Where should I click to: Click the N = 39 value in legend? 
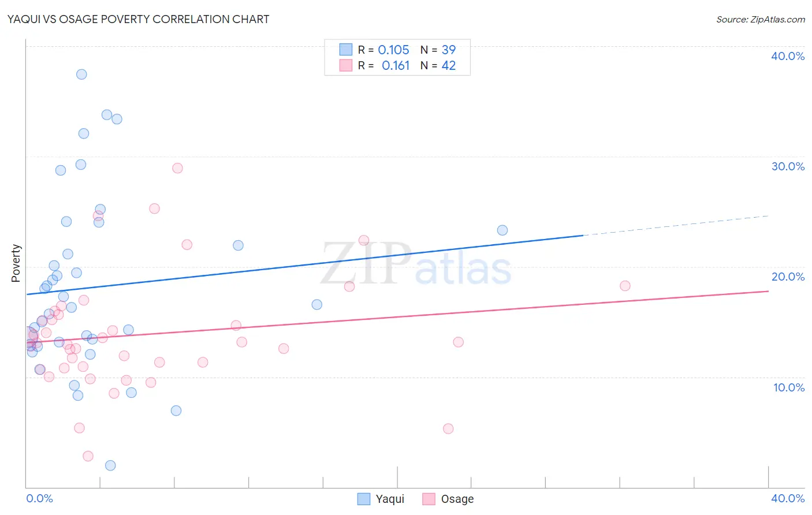pyautogui.click(x=438, y=50)
